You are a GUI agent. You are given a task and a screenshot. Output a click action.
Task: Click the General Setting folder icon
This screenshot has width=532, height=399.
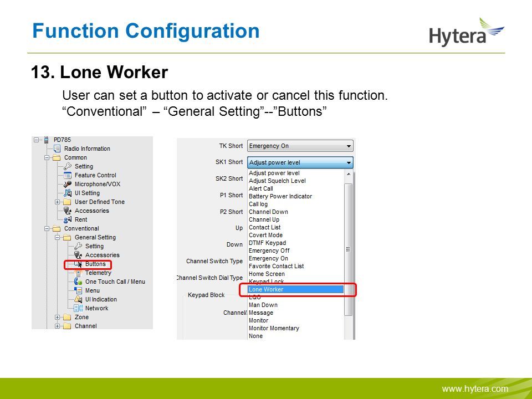67,237
